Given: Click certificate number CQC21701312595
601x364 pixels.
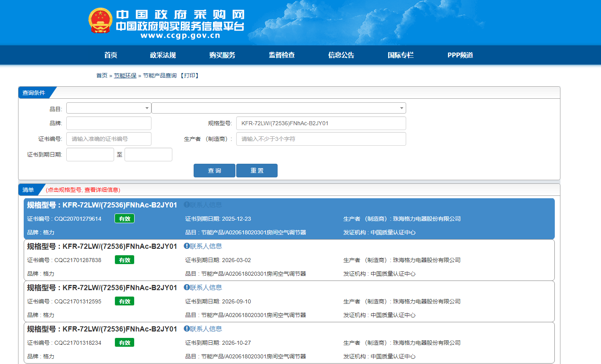Looking at the screenshot, I should (78, 301).
